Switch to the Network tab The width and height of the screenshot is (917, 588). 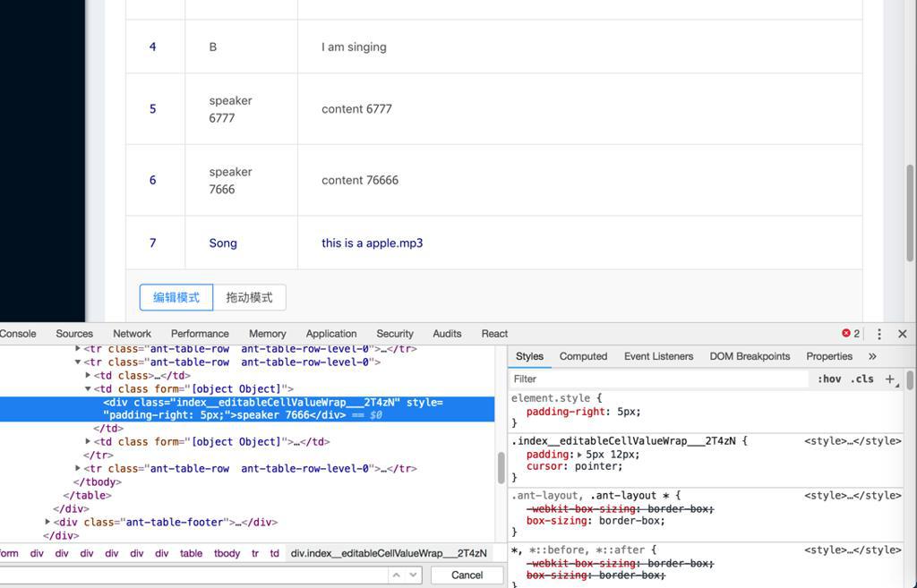pyautogui.click(x=132, y=334)
